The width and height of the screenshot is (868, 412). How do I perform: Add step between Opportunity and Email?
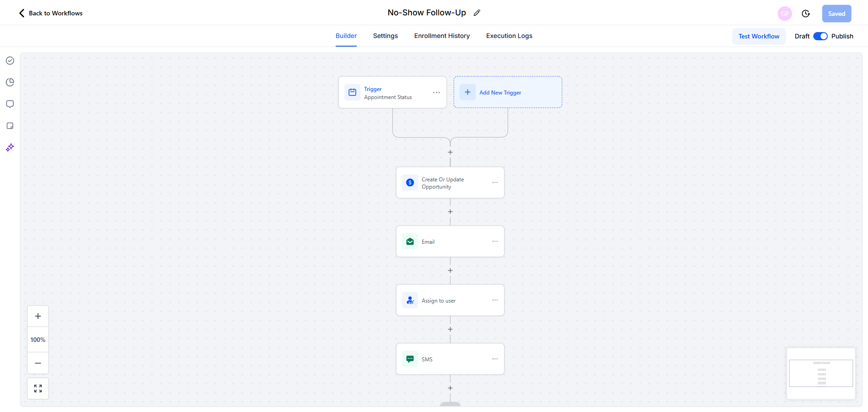450,212
